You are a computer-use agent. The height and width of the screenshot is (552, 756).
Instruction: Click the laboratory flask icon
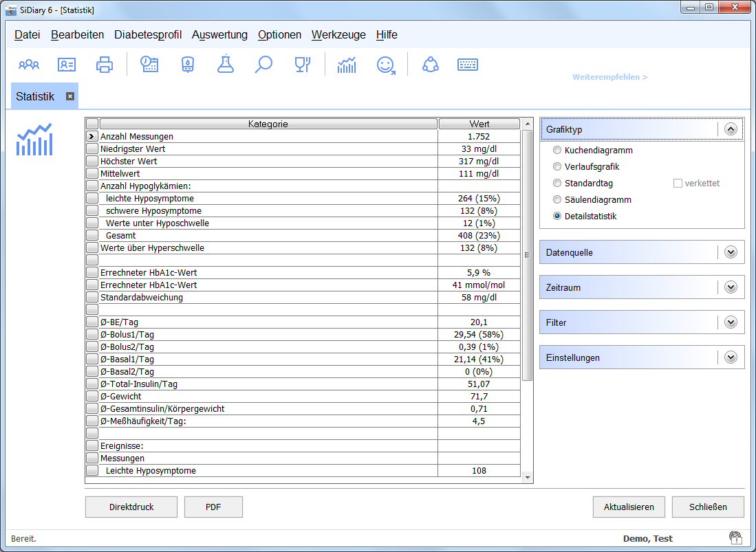pos(226,65)
